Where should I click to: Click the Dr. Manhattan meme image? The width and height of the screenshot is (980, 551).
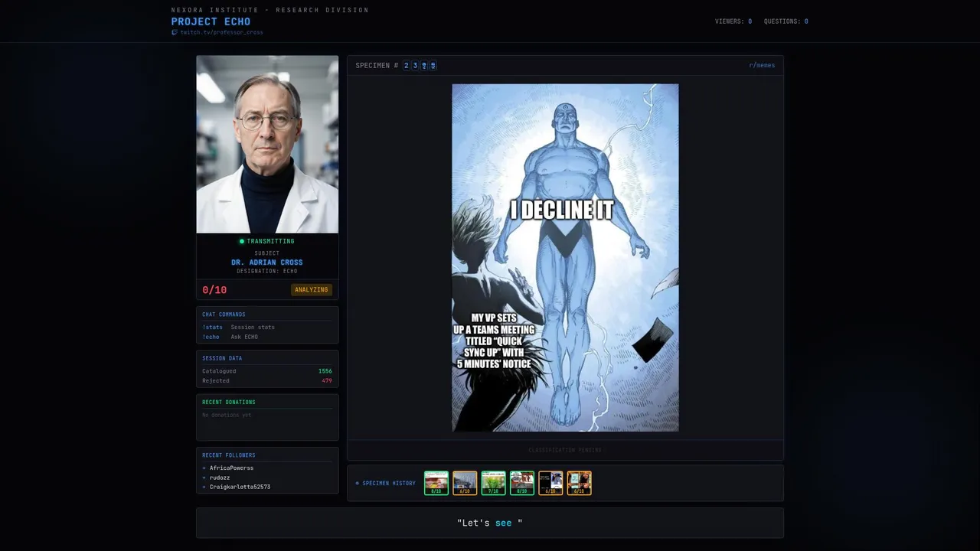(x=565, y=258)
